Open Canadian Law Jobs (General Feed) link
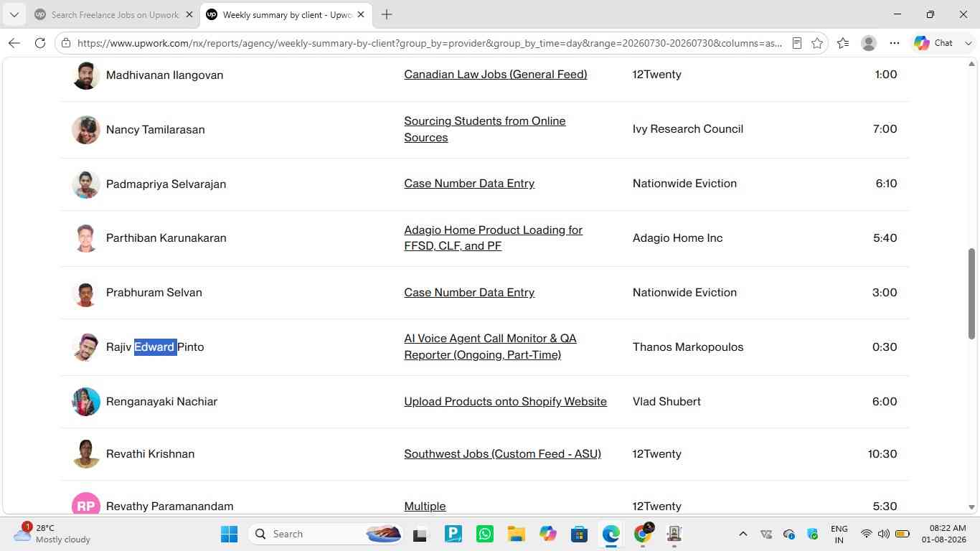This screenshot has height=551, width=980. (496, 74)
